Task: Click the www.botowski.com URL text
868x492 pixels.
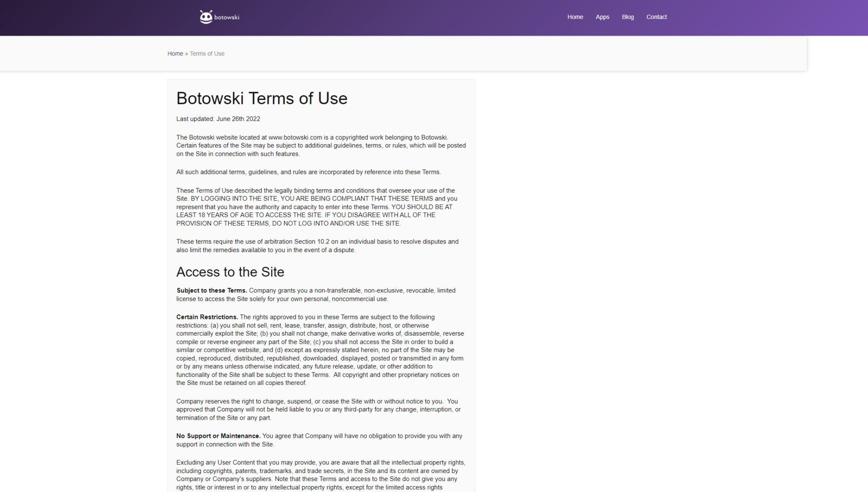Action: [295, 137]
